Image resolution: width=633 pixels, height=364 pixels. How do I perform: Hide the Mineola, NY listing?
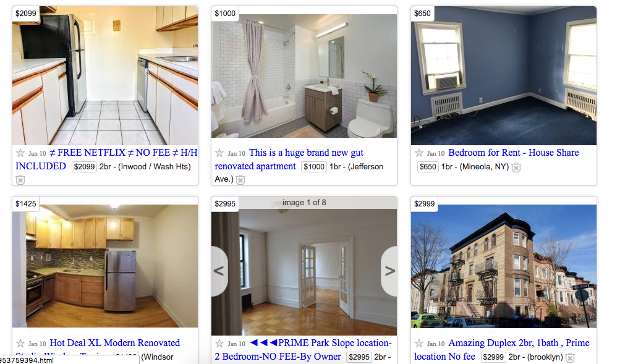[516, 167]
